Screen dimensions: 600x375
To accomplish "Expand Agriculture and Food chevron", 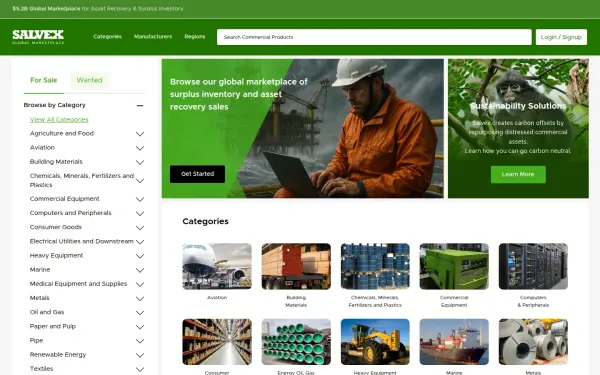I will tap(140, 134).
